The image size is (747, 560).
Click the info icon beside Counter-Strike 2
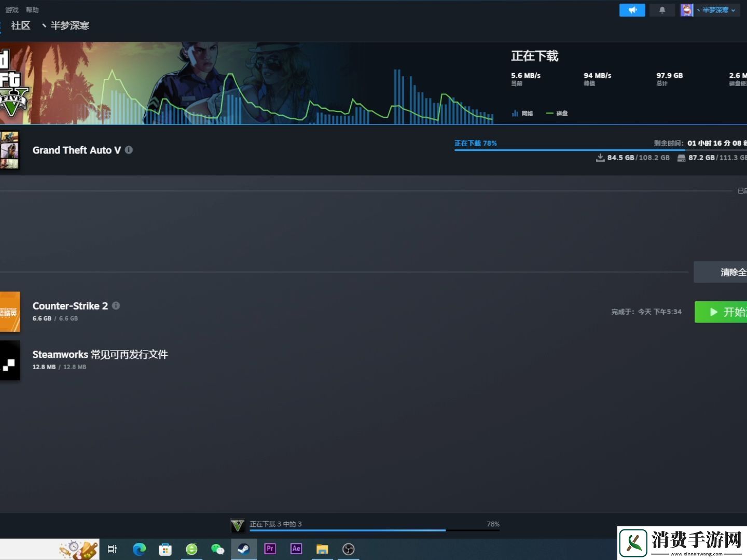(116, 305)
